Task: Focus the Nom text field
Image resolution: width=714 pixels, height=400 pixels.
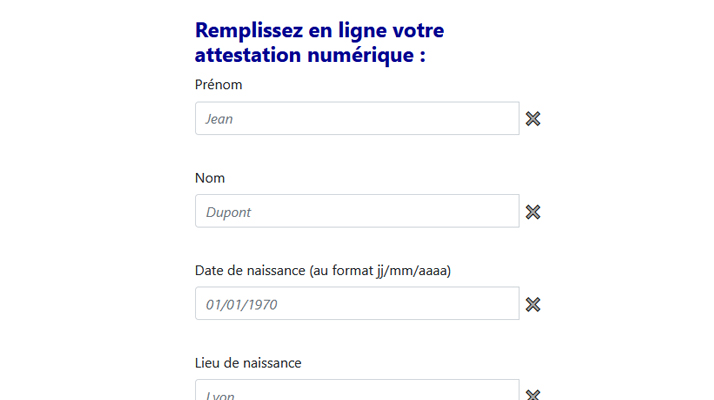Action: pos(357,211)
